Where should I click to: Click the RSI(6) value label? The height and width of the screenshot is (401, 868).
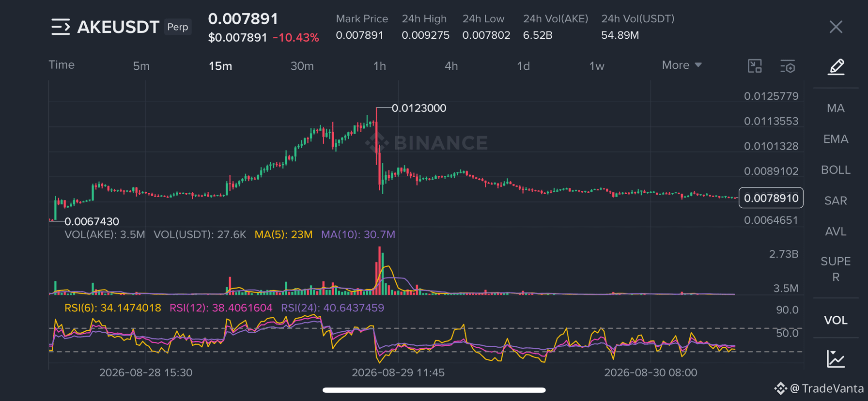pyautogui.click(x=112, y=308)
